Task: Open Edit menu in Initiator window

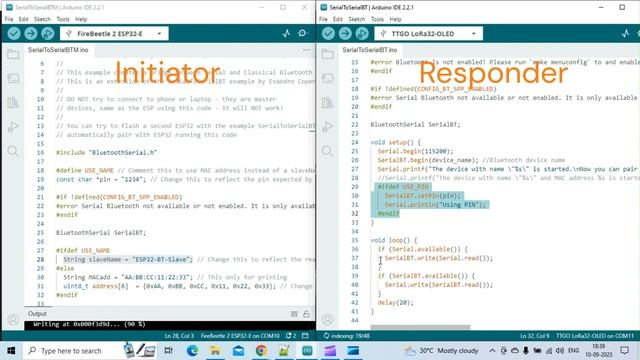Action: point(24,19)
